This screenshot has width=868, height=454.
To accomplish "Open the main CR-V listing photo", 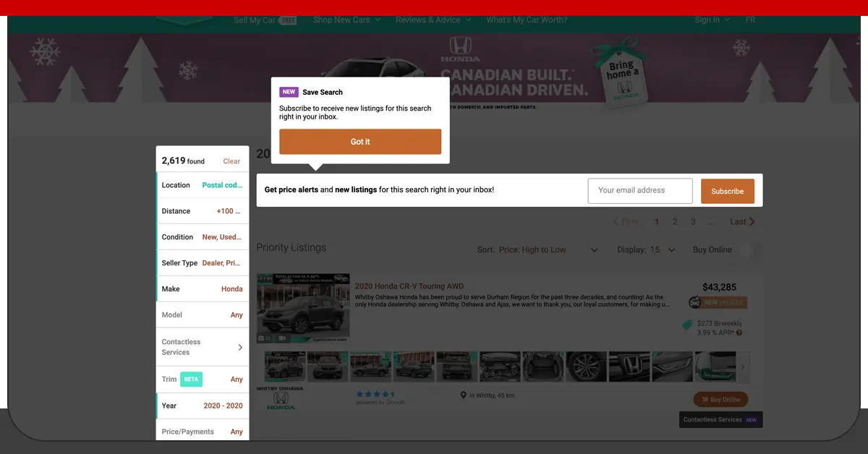I will pos(303,309).
